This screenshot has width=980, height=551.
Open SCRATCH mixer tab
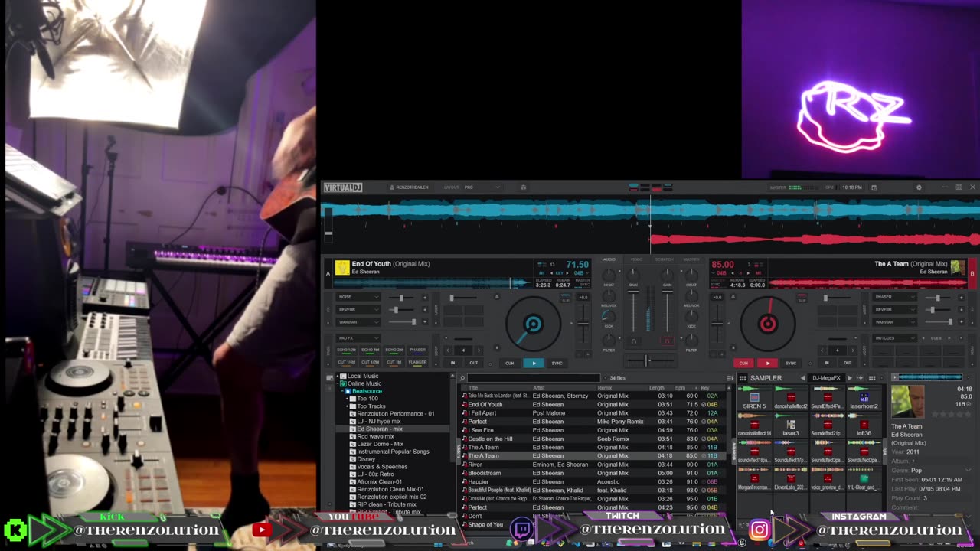tap(664, 259)
